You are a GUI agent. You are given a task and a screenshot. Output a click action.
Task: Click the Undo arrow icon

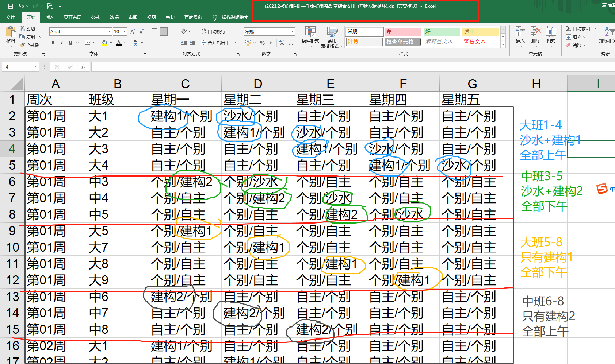tap(21, 6)
